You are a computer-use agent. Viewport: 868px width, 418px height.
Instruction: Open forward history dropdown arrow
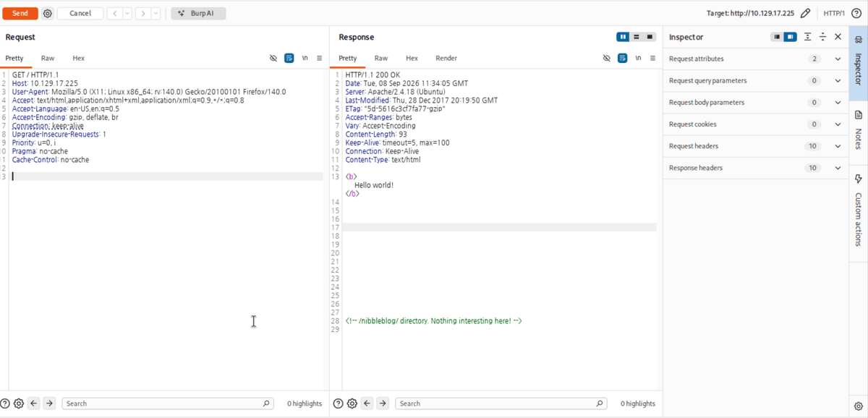click(x=156, y=13)
